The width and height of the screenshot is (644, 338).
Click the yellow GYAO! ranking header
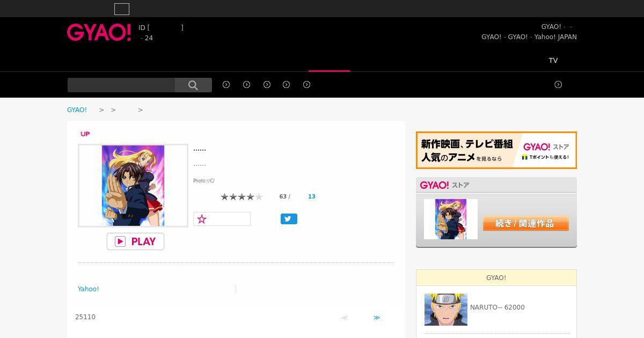coord(496,277)
